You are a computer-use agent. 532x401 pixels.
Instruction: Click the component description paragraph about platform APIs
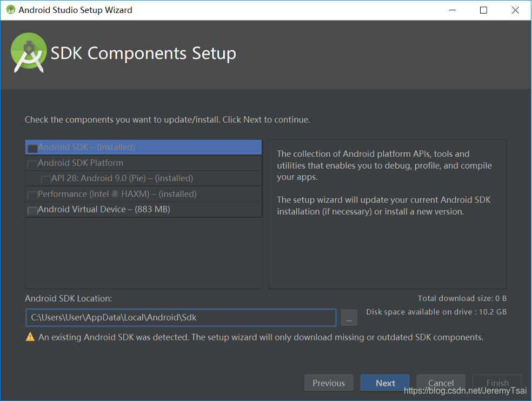tap(384, 165)
